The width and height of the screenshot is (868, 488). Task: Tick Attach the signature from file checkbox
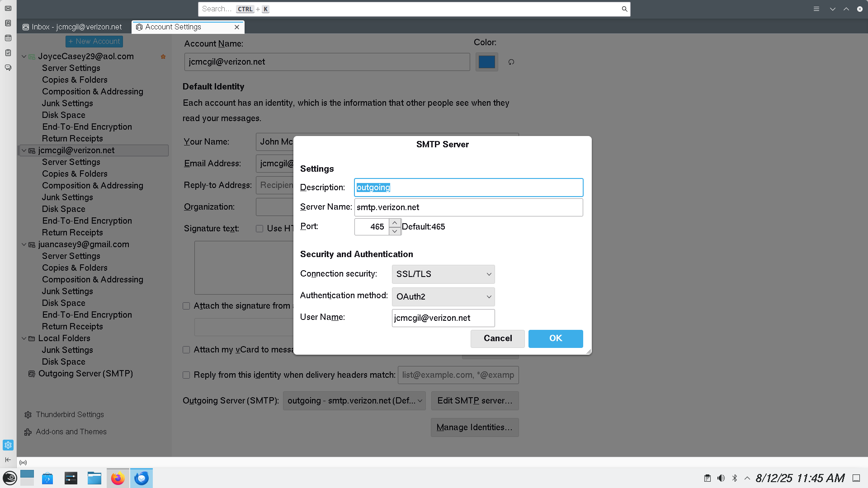pos(186,306)
